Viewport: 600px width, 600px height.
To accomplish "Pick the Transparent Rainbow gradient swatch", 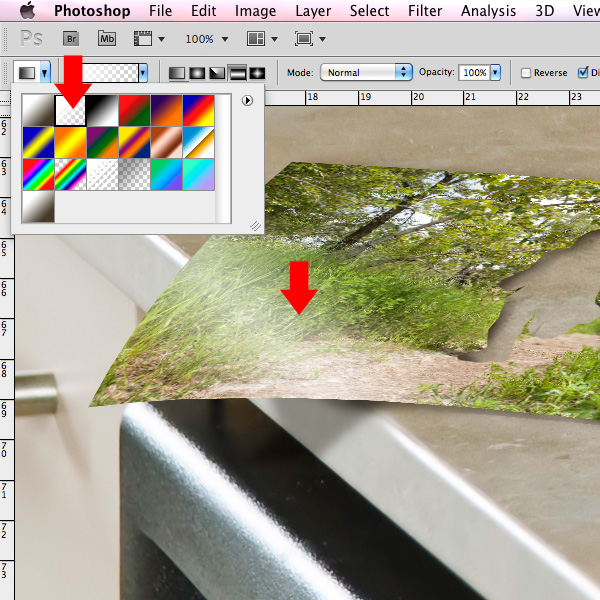I will coord(70,174).
